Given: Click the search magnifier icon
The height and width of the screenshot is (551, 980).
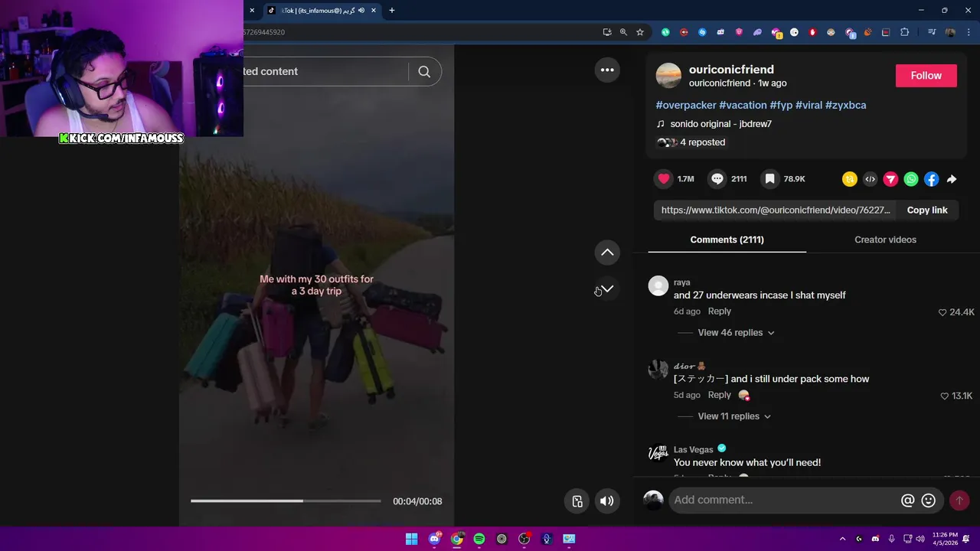Looking at the screenshot, I should tap(424, 71).
